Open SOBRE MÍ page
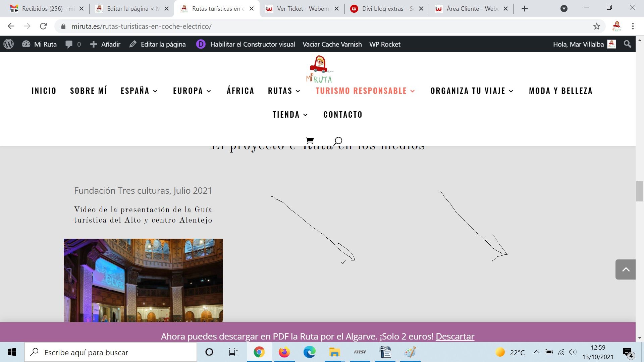The width and height of the screenshot is (644, 362). (89, 91)
